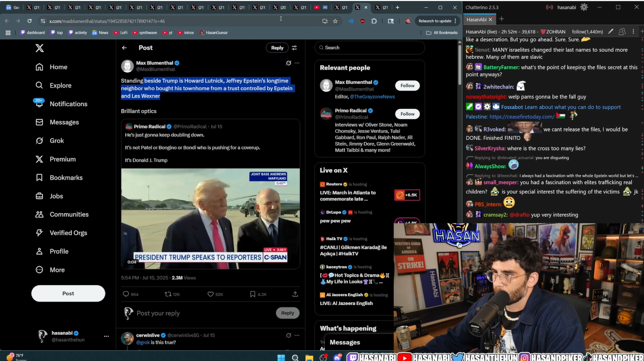The width and height of the screenshot is (644, 361).
Task: Click the large Post button in sidebar
Action: pyautogui.click(x=68, y=293)
